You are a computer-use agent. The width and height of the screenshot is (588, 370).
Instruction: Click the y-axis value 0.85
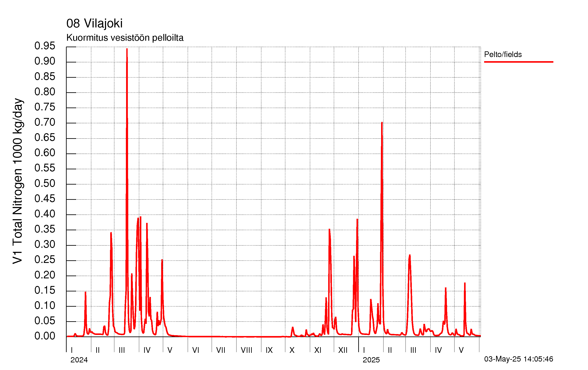[45, 76]
